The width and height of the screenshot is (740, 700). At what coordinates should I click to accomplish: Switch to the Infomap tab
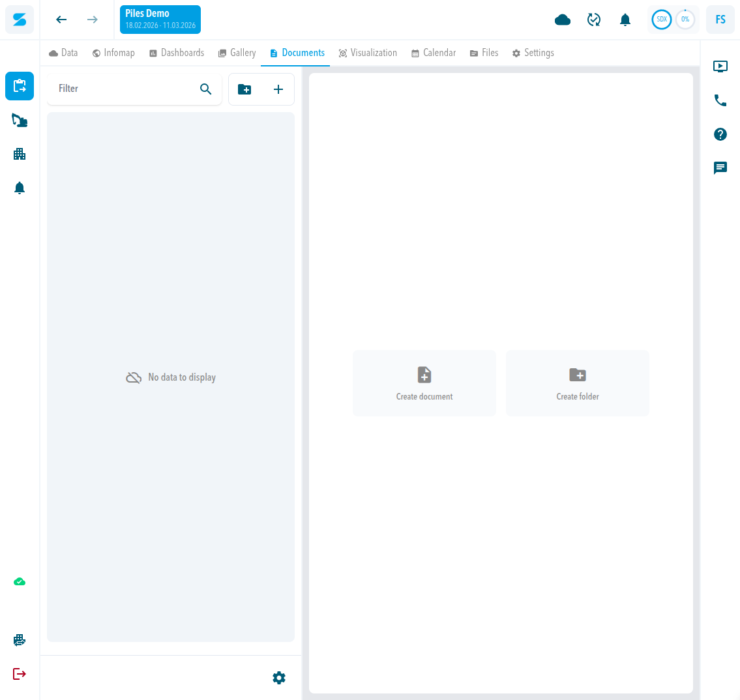pos(113,53)
